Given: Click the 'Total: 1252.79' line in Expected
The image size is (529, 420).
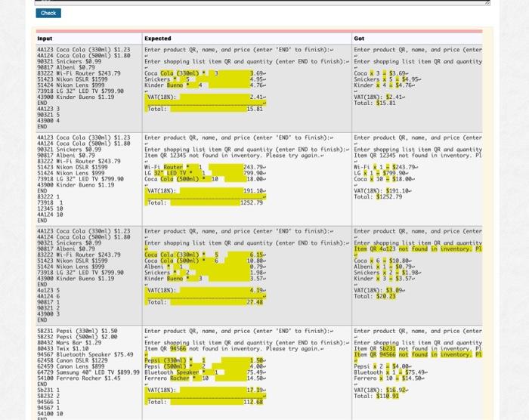Looking at the screenshot, I should click(205, 202).
